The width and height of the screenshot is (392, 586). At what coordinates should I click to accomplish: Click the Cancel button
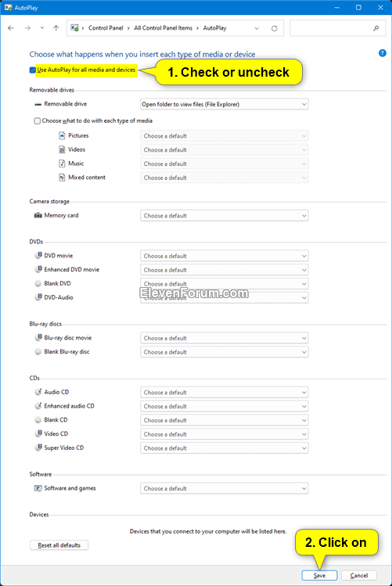pos(358,576)
